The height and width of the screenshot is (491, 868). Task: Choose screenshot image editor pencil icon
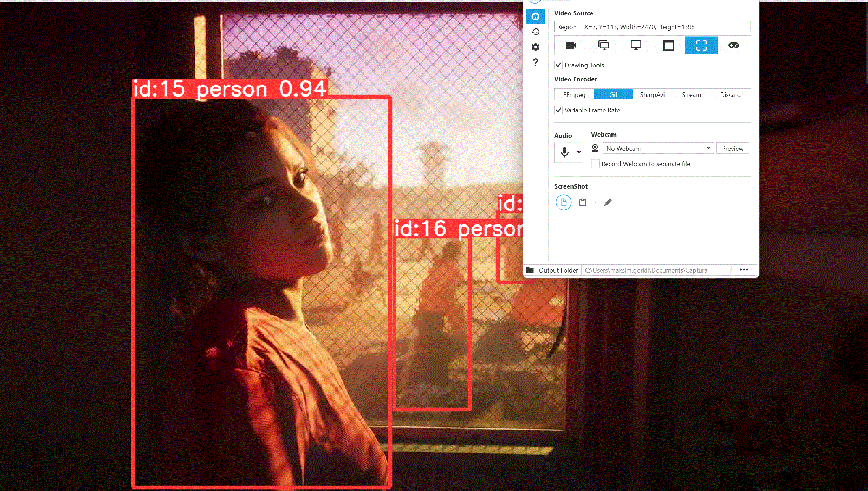point(608,202)
